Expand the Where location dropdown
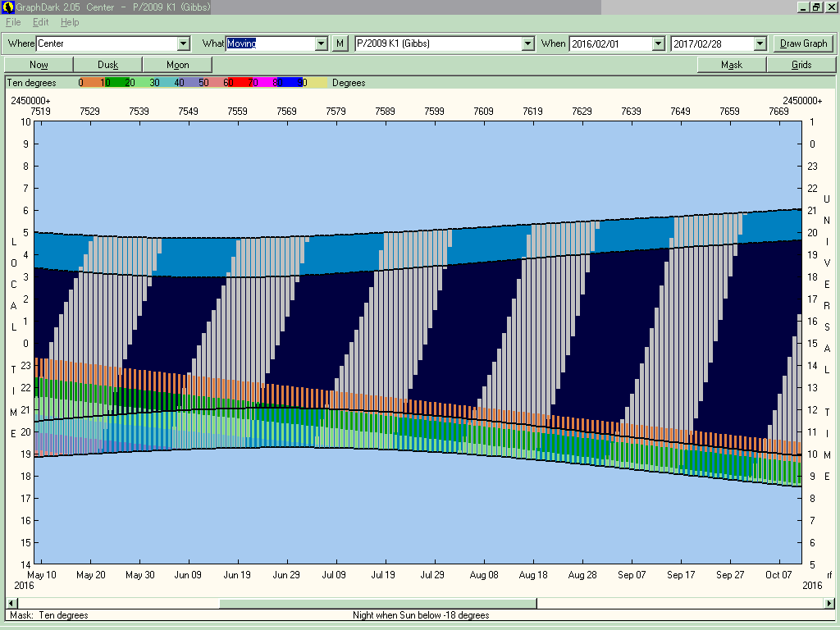The image size is (840, 630). [184, 44]
